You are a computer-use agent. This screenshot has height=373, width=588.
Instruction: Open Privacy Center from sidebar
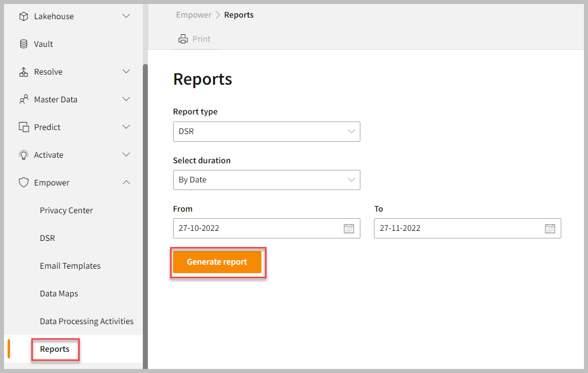click(66, 211)
